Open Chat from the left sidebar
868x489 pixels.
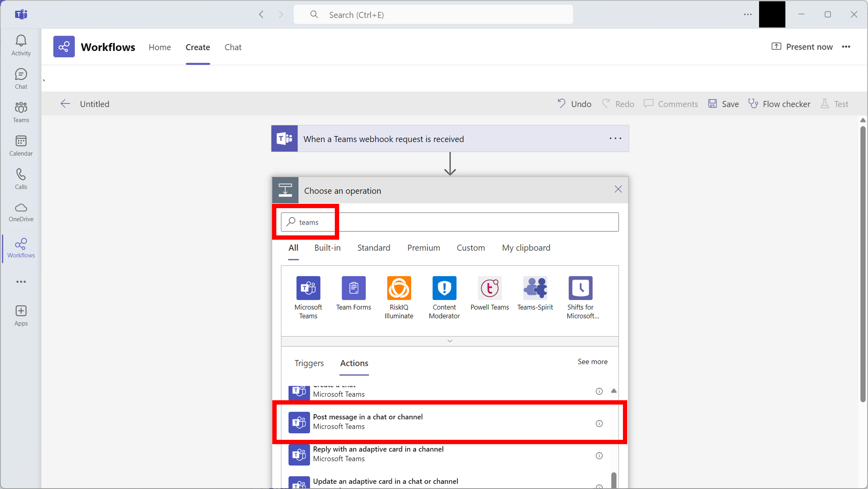click(x=21, y=79)
